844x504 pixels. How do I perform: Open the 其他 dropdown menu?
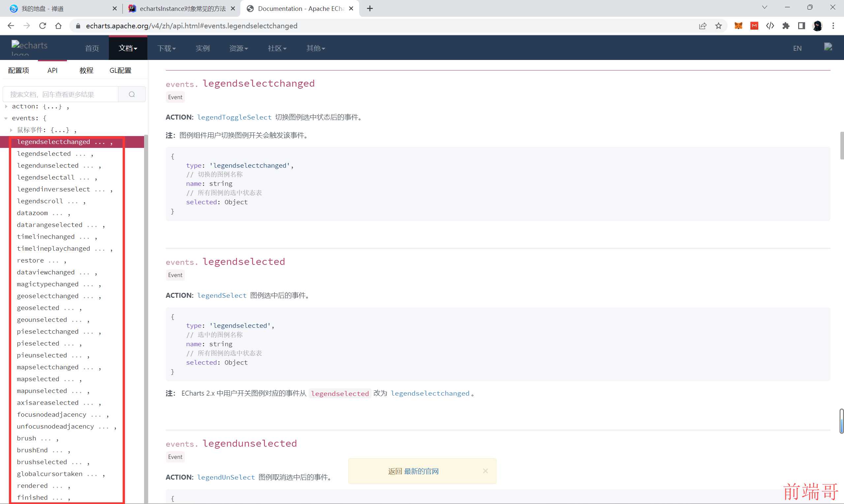(316, 48)
